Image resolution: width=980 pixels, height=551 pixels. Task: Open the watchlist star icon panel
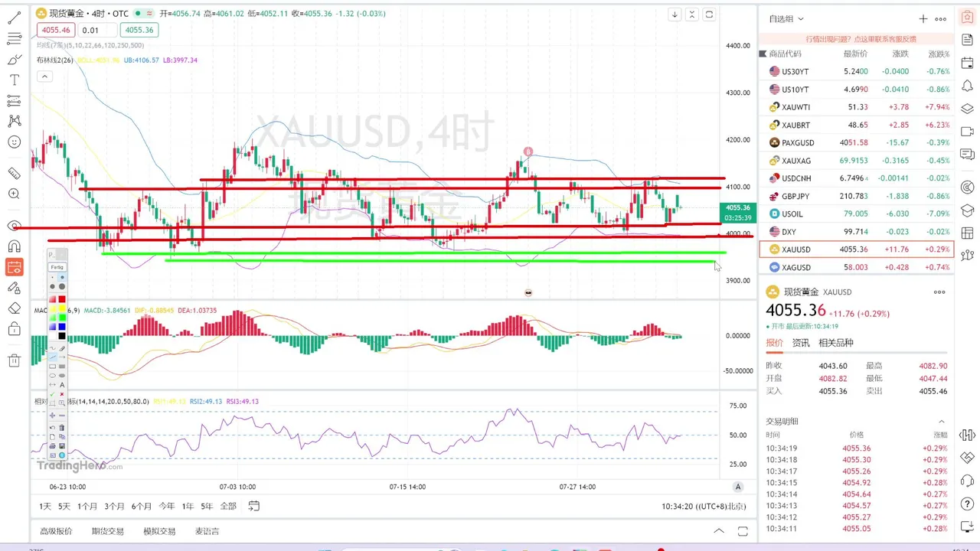pos(967,18)
